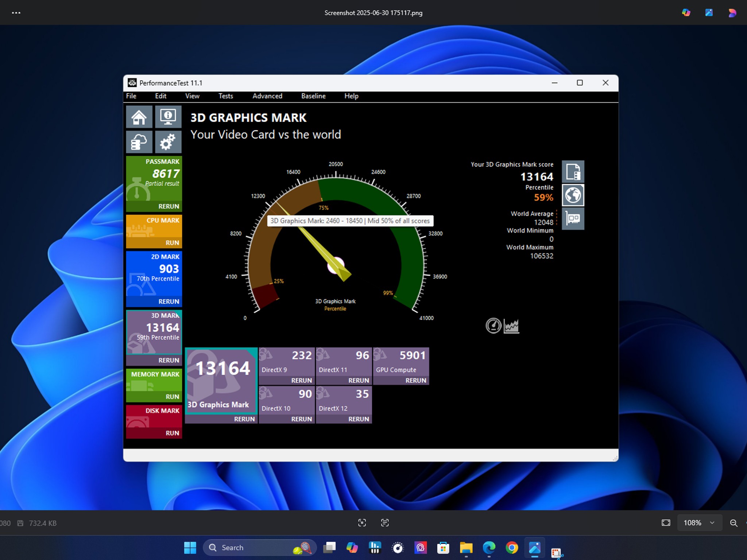
Task: Open File Explorer from the taskbar
Action: (466, 548)
